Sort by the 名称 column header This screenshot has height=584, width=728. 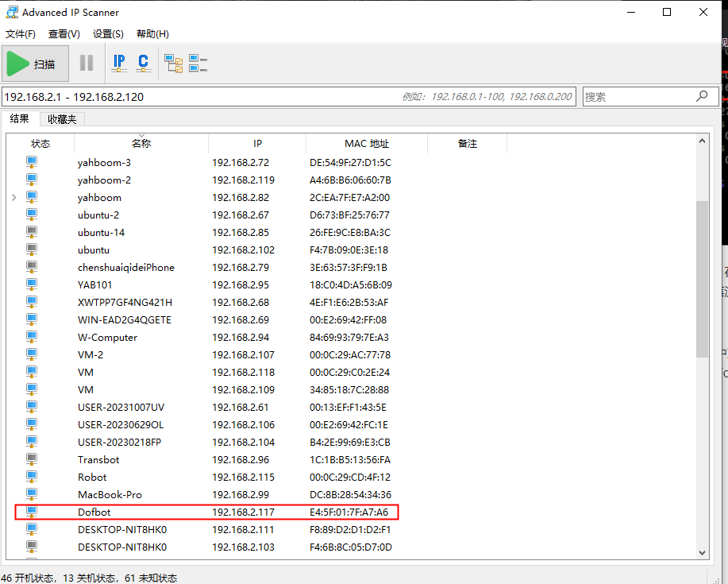(x=141, y=144)
